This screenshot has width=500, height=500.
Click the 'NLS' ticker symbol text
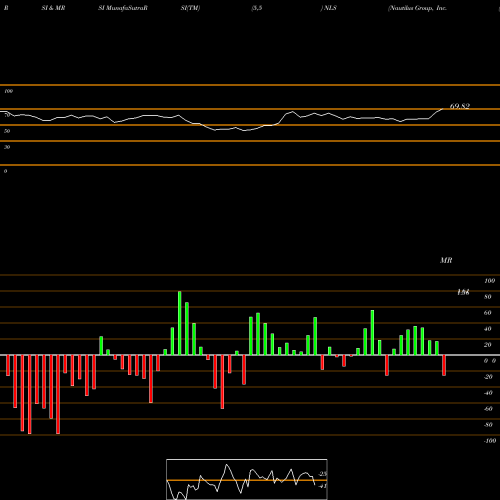tap(330, 8)
